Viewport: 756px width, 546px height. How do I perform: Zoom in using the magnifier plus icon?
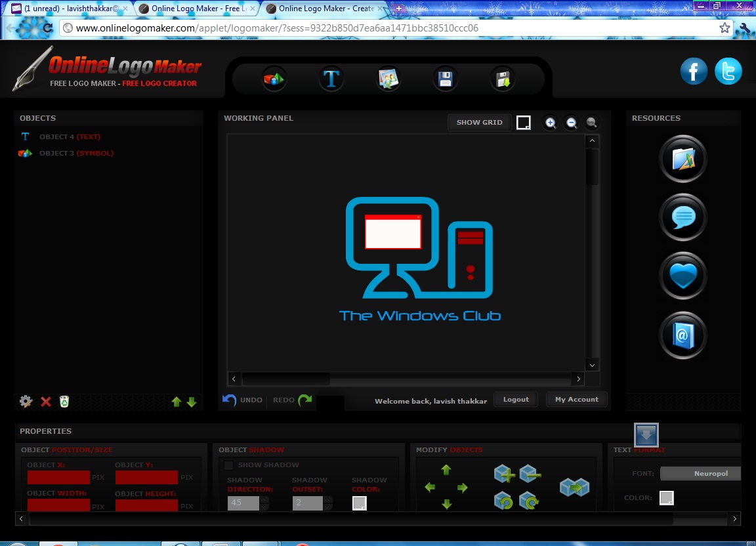(x=550, y=123)
